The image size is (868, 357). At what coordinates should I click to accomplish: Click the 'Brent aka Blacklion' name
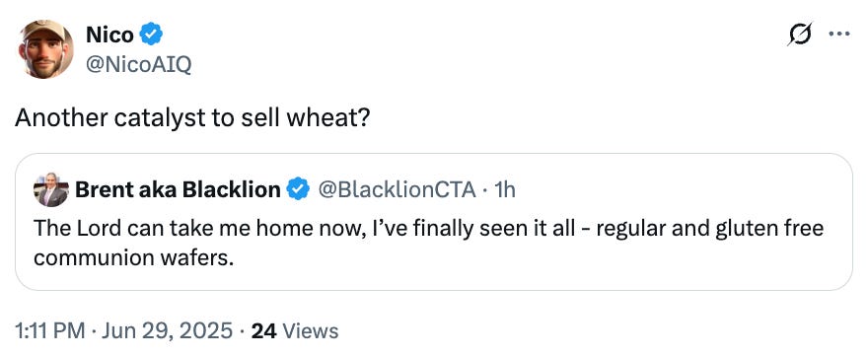click(178, 190)
